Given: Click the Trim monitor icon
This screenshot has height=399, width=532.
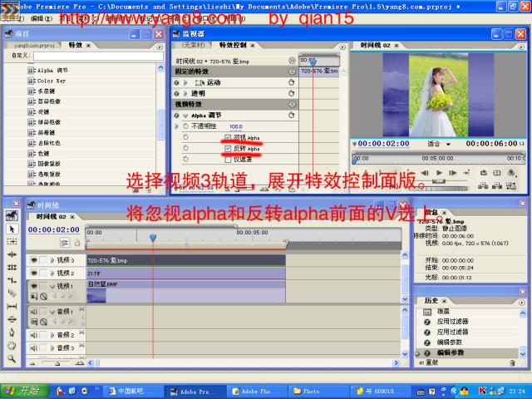Looking at the screenshot, I should click(x=511, y=185).
